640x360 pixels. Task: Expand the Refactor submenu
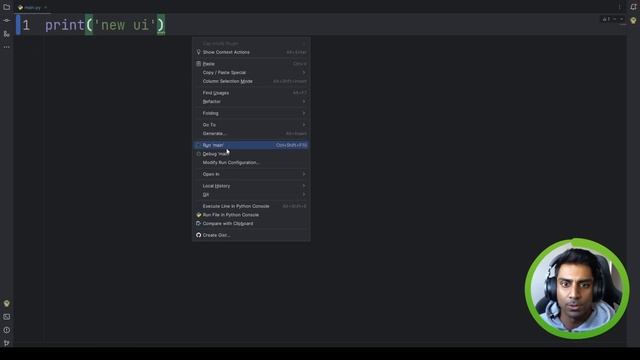(x=251, y=102)
